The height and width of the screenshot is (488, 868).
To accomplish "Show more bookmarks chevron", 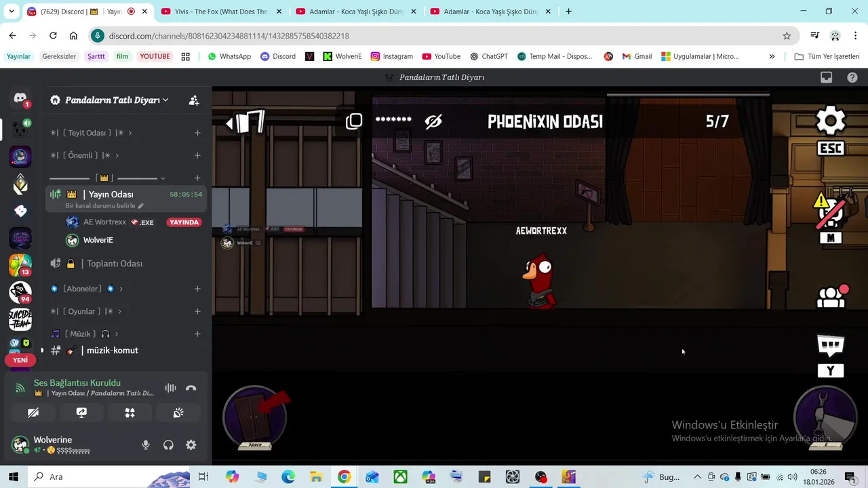I will coord(772,56).
